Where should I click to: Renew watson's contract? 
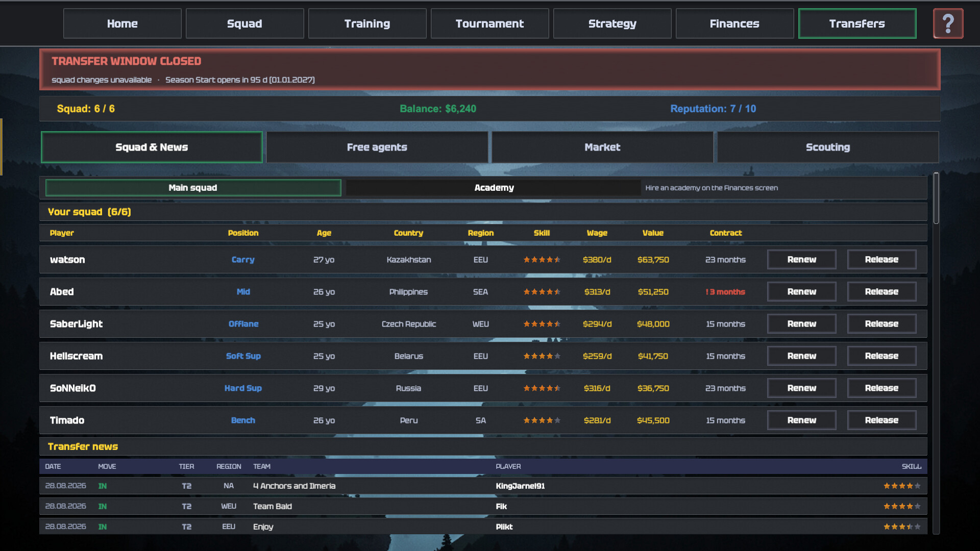tap(802, 260)
